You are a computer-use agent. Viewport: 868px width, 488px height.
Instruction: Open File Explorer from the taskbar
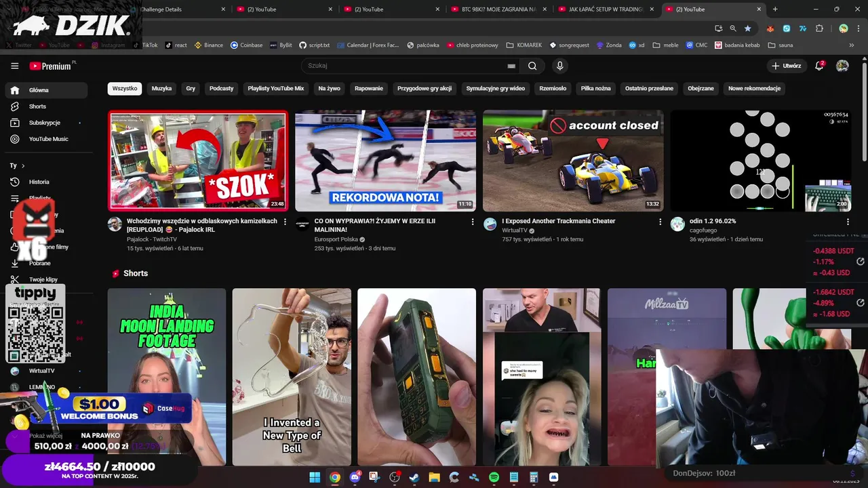coord(434,477)
